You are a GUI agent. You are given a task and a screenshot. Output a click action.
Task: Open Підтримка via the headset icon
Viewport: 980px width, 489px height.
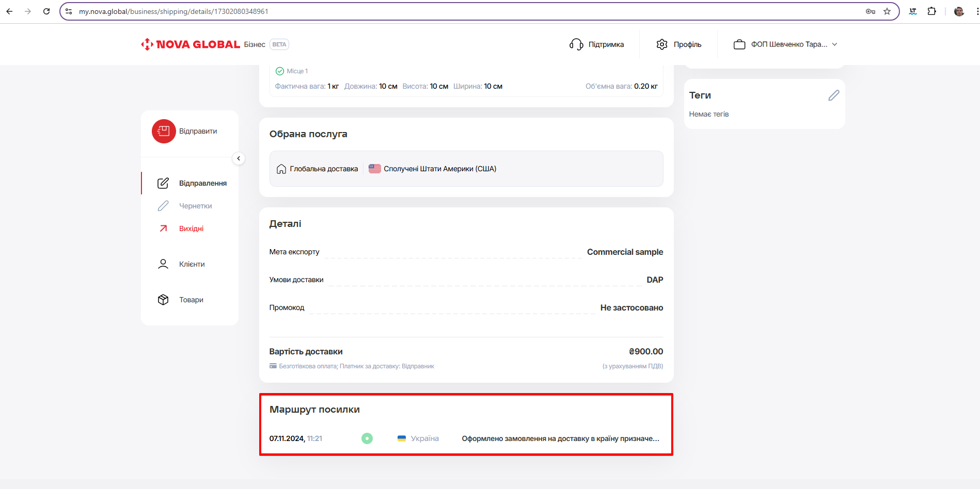pyautogui.click(x=576, y=44)
